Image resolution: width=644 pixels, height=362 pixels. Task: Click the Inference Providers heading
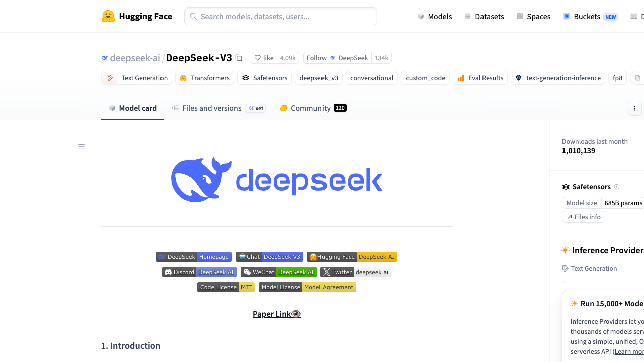608,250
